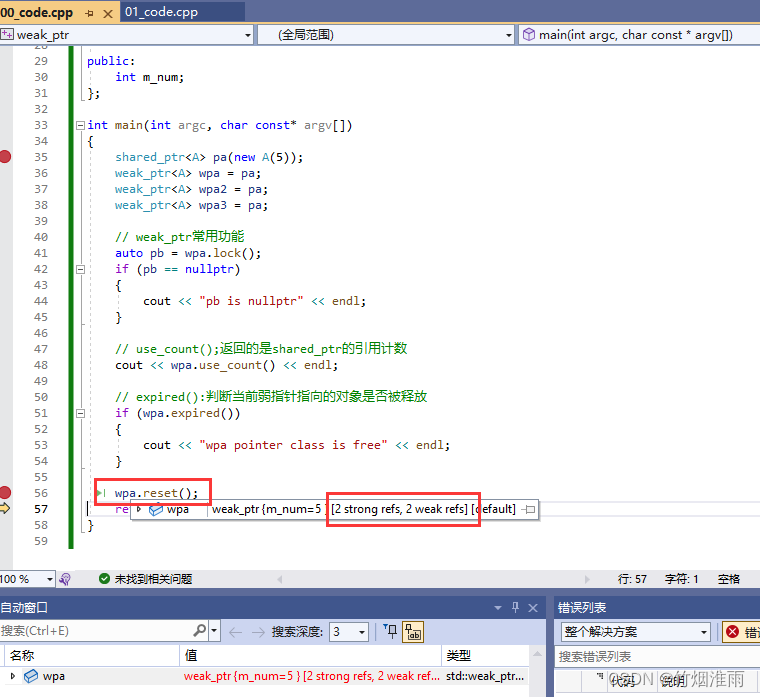Expand the wpa row in 自动窗口
The width and height of the screenshot is (760, 697).
pyautogui.click(x=13, y=676)
